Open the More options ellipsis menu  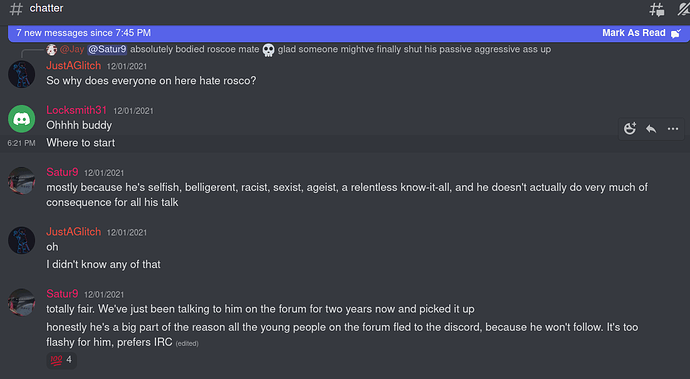[x=673, y=129]
